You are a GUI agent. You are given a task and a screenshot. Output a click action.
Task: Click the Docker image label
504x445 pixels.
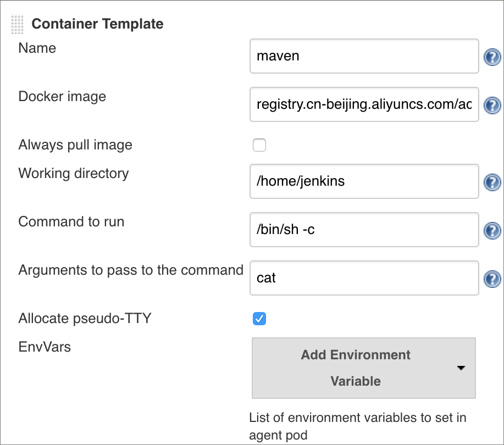(62, 97)
